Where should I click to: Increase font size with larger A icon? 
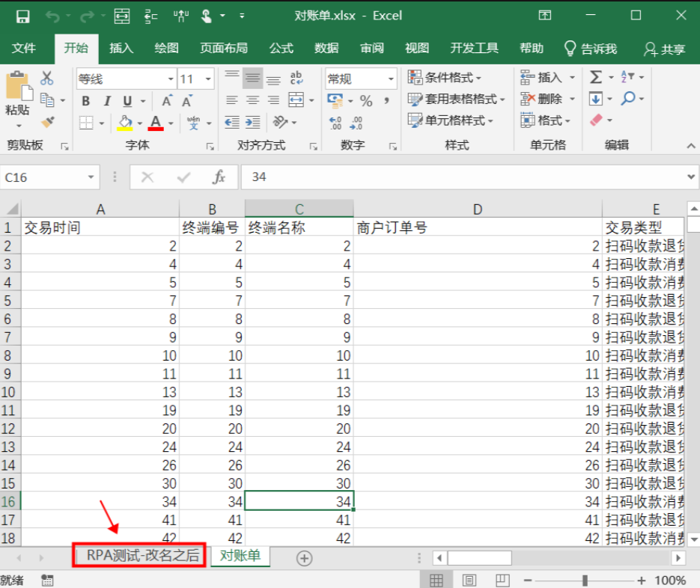coord(166,101)
